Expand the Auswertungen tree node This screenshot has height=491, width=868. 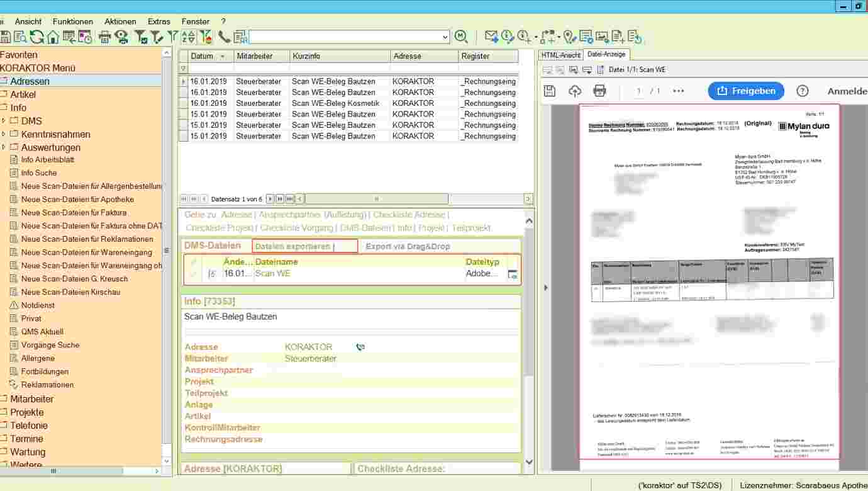(4, 147)
